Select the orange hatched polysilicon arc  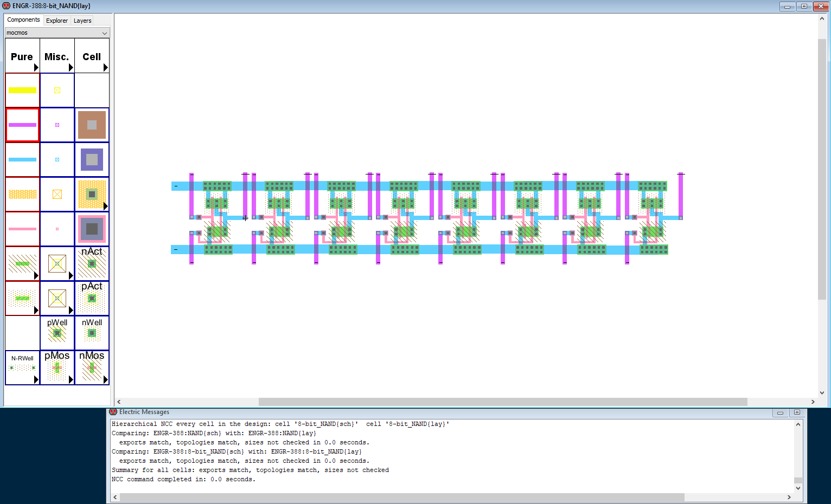click(22, 194)
